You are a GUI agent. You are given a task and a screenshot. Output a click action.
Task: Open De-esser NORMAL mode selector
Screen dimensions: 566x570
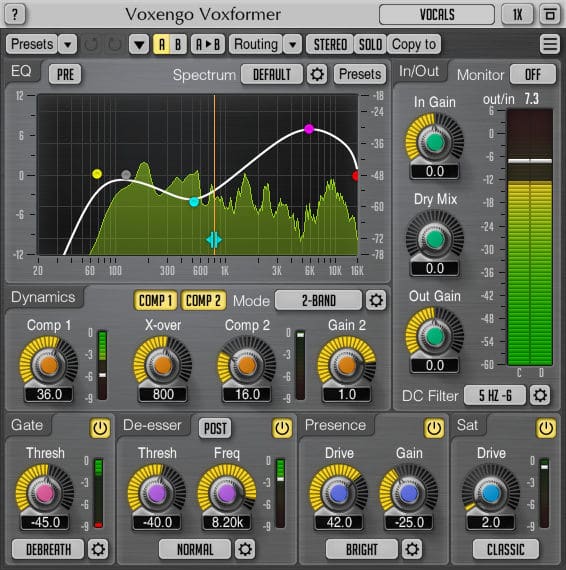(x=195, y=549)
